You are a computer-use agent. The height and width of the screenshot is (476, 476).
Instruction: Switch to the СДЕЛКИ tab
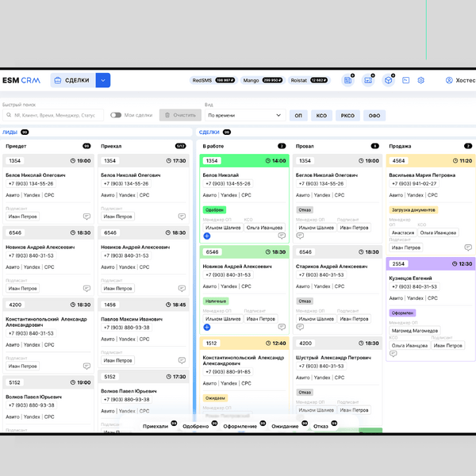(x=209, y=132)
